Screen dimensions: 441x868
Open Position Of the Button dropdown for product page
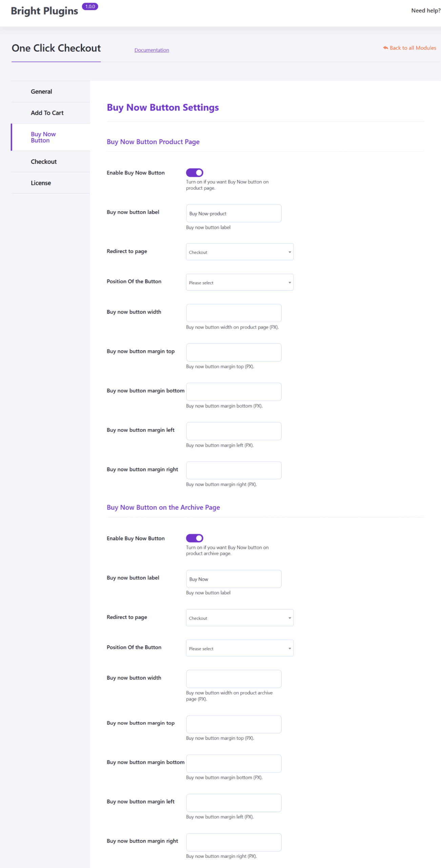click(239, 282)
